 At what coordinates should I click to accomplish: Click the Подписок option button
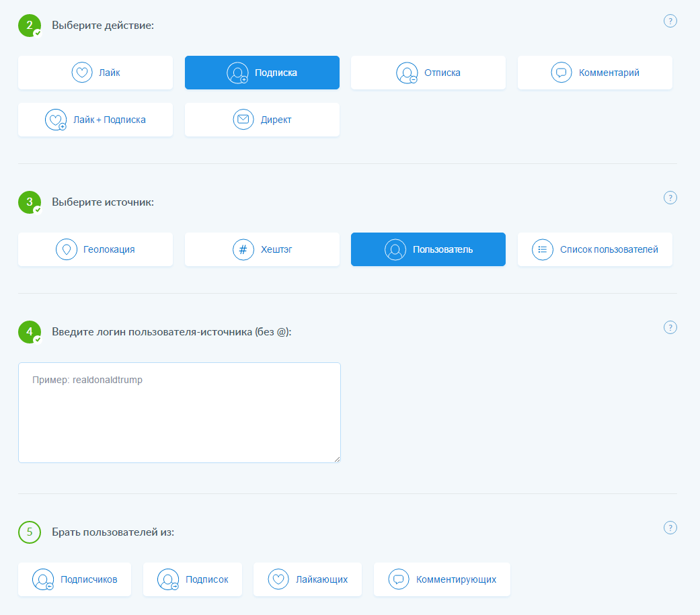192,579
